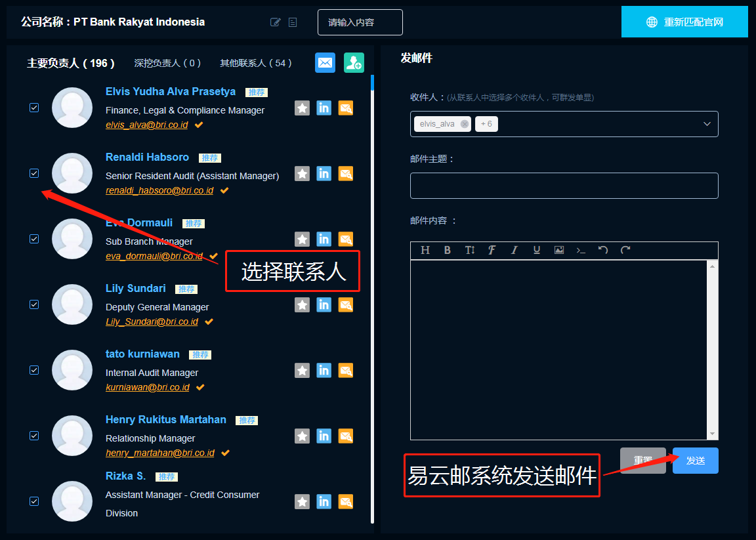Toggle the checkbox beside tato kurniawan
The height and width of the screenshot is (540, 756).
tap(34, 370)
